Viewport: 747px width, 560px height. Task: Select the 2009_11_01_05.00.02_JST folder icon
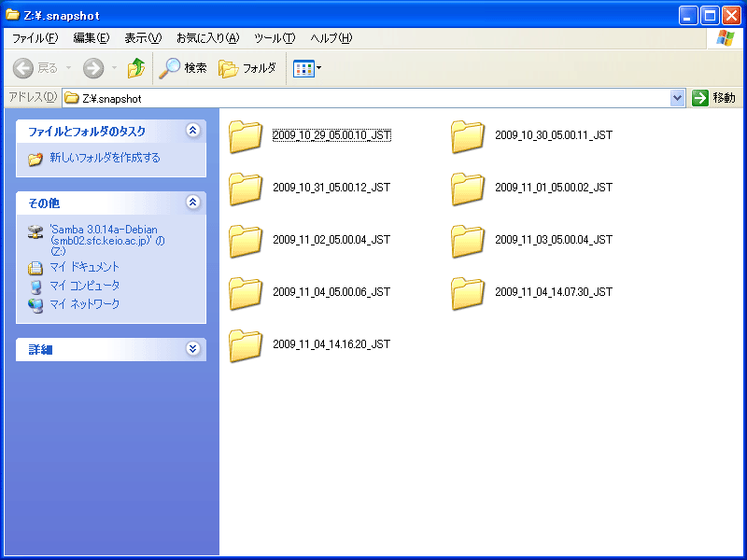coord(468,189)
